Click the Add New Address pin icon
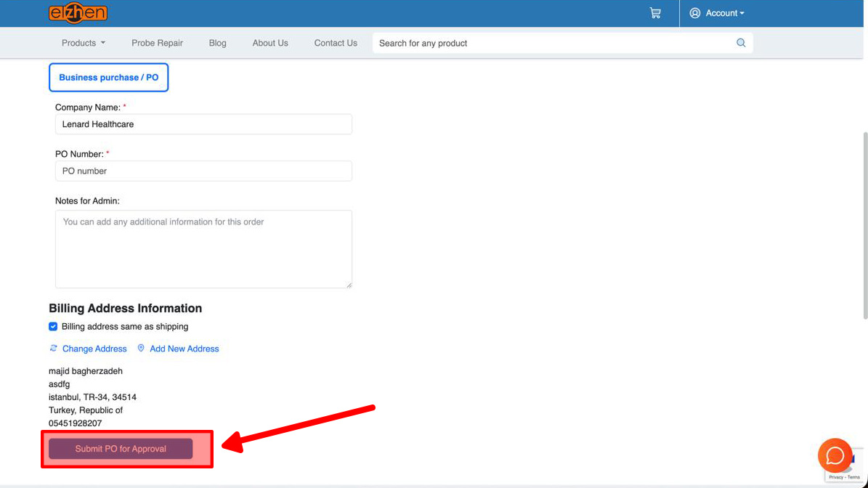Image resolution: width=868 pixels, height=488 pixels. (141, 349)
